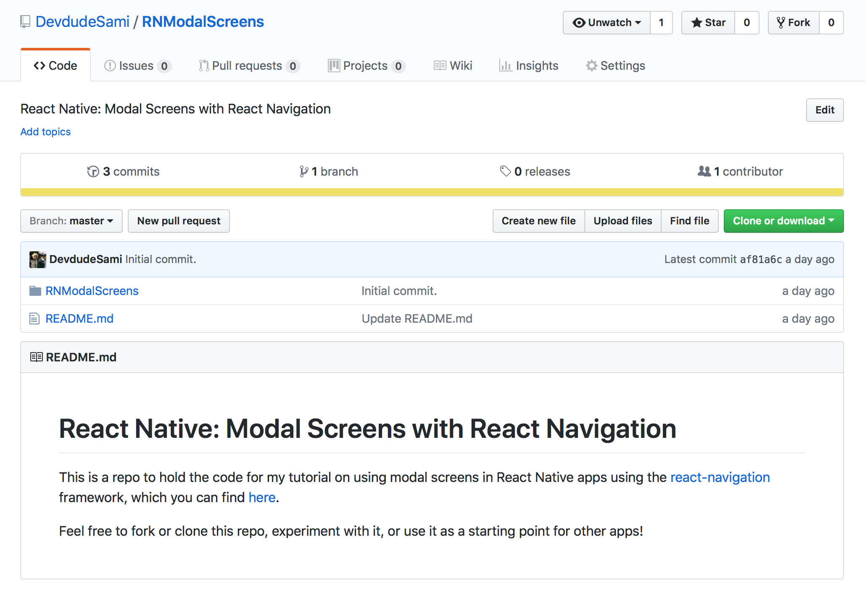
Task: Click the eye icon in Unwatch button
Action: click(x=579, y=23)
